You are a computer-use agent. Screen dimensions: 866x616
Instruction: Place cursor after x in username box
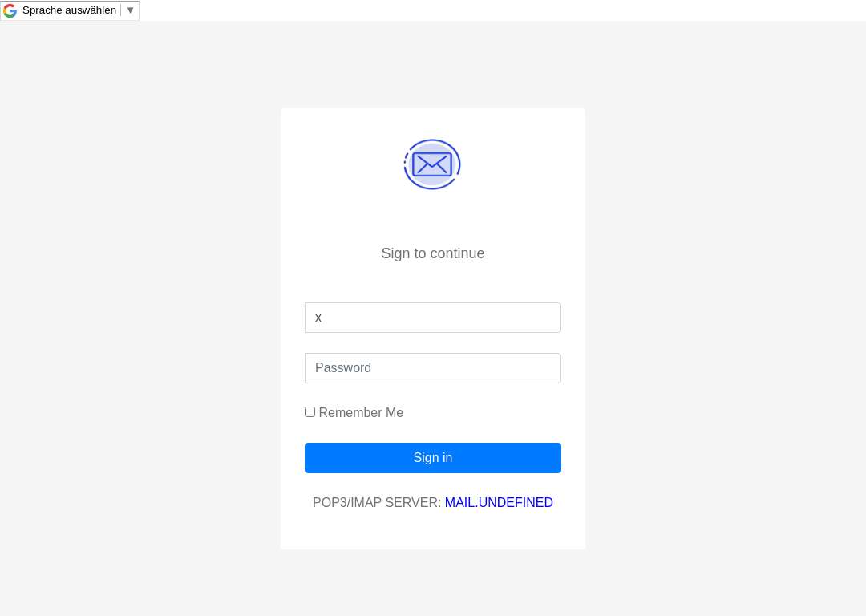coord(322,318)
